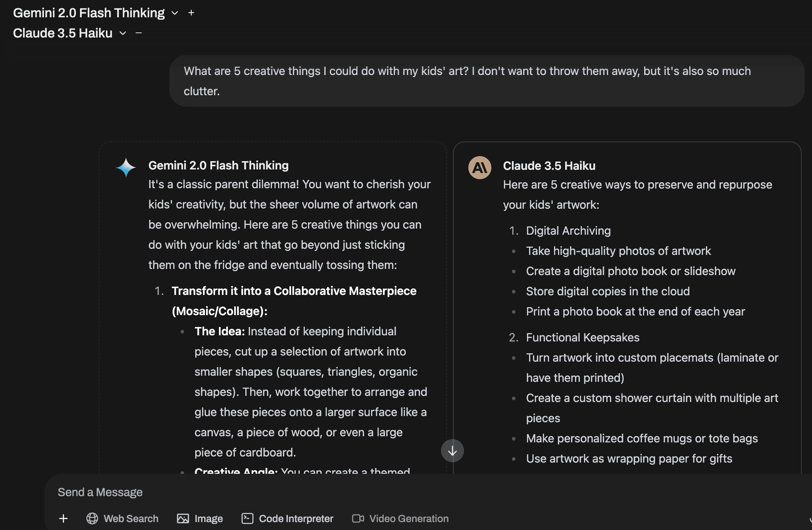812x530 pixels.
Task: Click the Anthropic avatar icon
Action: click(479, 168)
